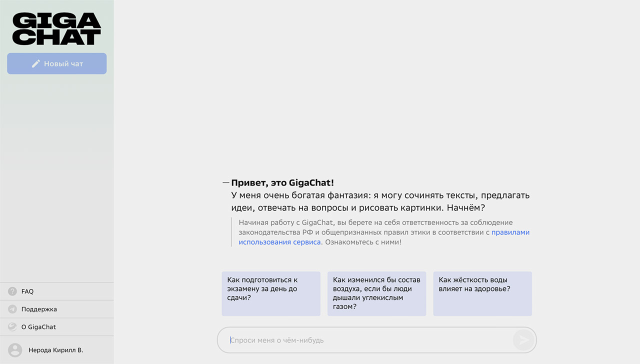Choose suggestion about жёсткость воды and health
Image resolution: width=640 pixels, height=364 pixels.
pyautogui.click(x=482, y=294)
